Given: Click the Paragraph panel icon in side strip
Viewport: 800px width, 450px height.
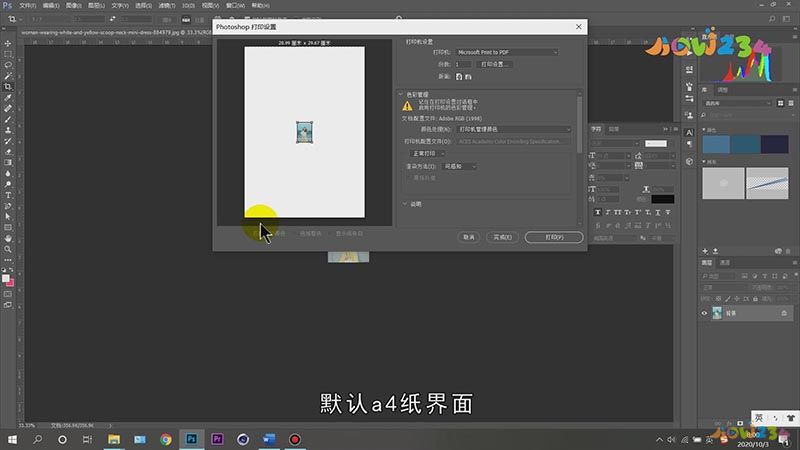Looking at the screenshot, I should (689, 144).
